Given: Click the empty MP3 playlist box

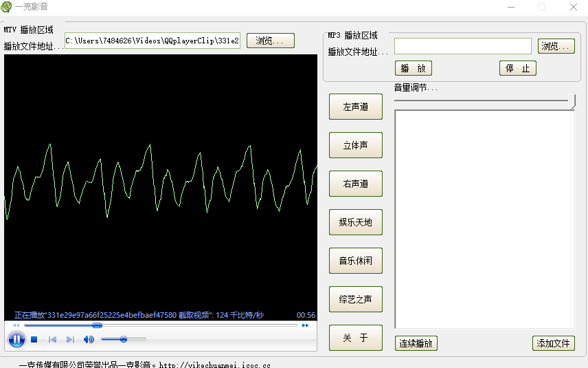Looking at the screenshot, I should tap(484, 219).
